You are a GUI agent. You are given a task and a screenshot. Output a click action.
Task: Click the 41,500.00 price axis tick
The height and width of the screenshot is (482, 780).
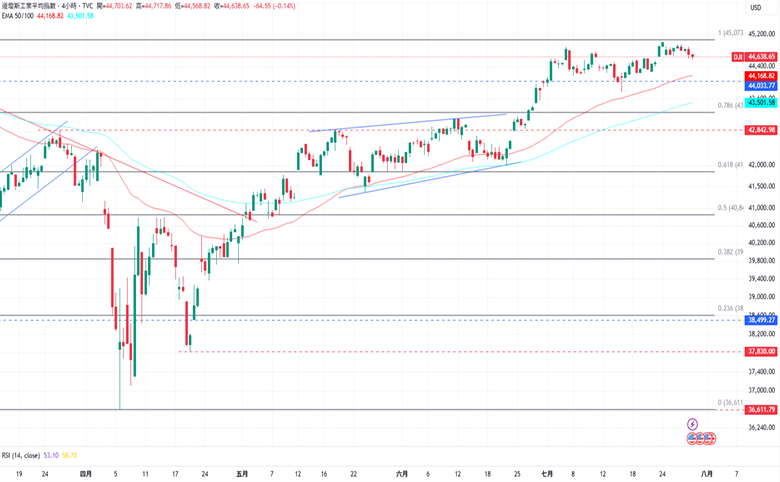[762, 186]
